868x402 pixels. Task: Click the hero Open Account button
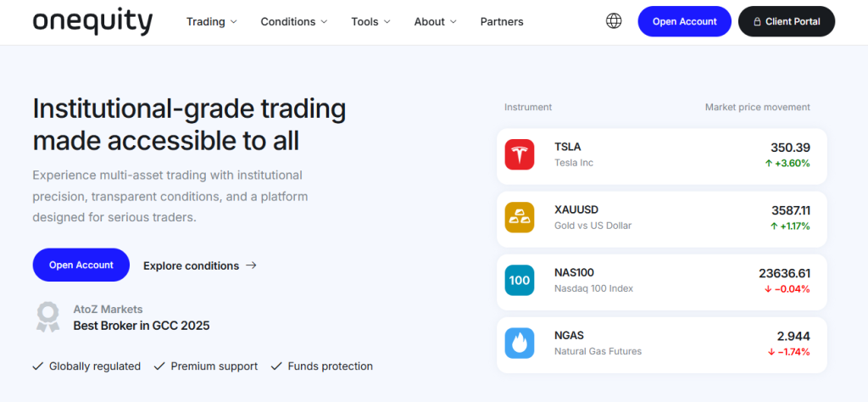tap(81, 265)
